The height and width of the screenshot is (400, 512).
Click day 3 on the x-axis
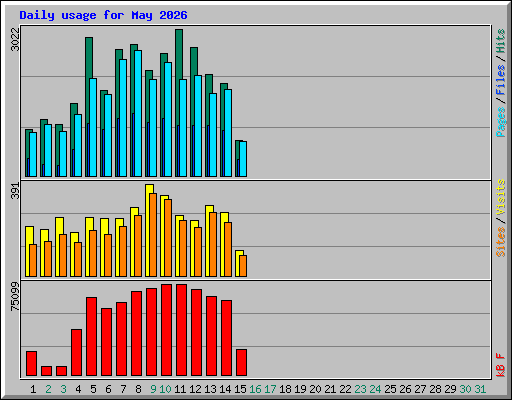pyautogui.click(x=63, y=389)
